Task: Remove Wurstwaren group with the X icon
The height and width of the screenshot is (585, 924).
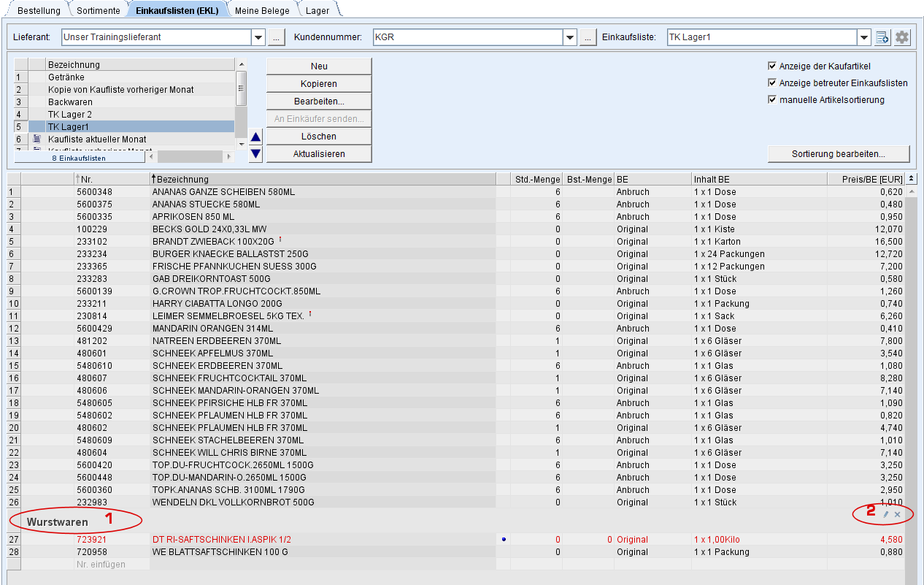Action: coord(898,515)
